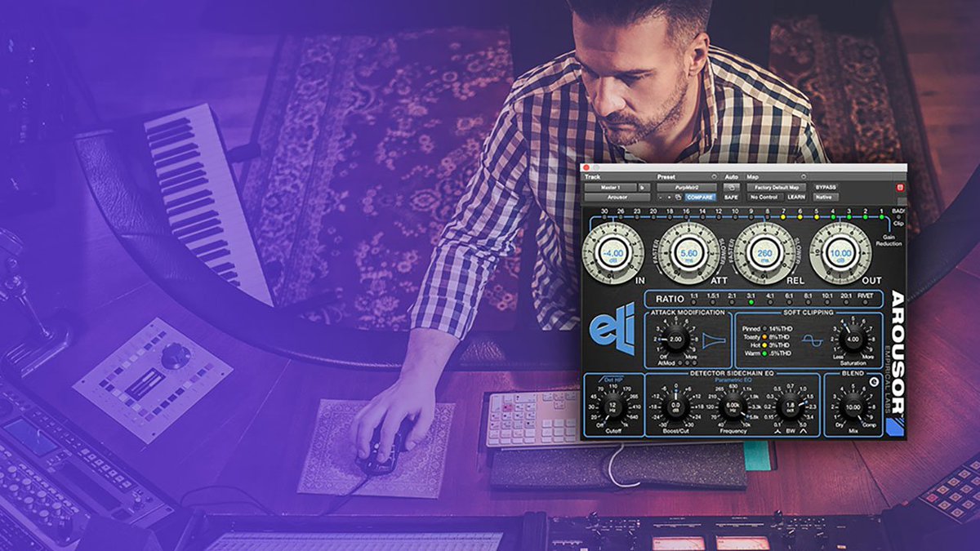
Task: Click the clock icon in the Blend panel
Action: click(874, 382)
